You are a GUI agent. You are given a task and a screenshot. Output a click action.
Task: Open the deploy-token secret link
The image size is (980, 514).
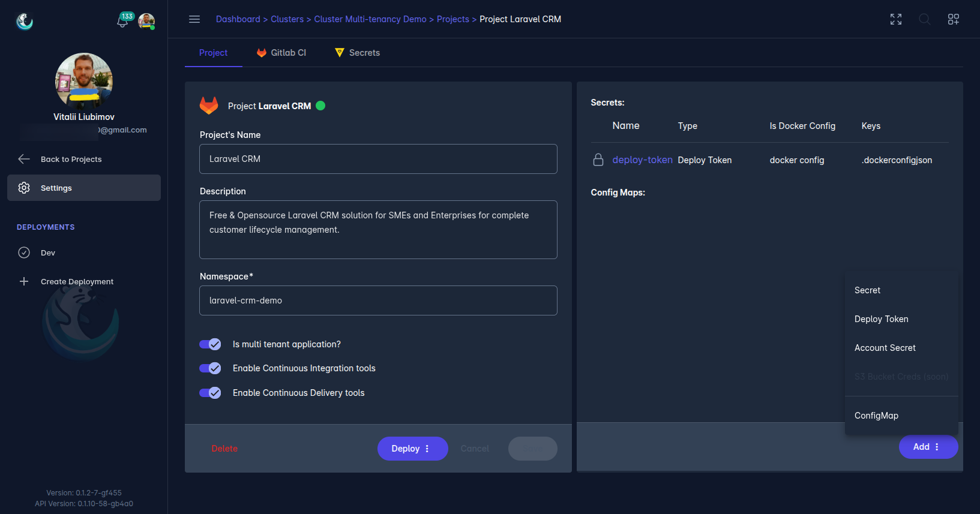(x=642, y=160)
